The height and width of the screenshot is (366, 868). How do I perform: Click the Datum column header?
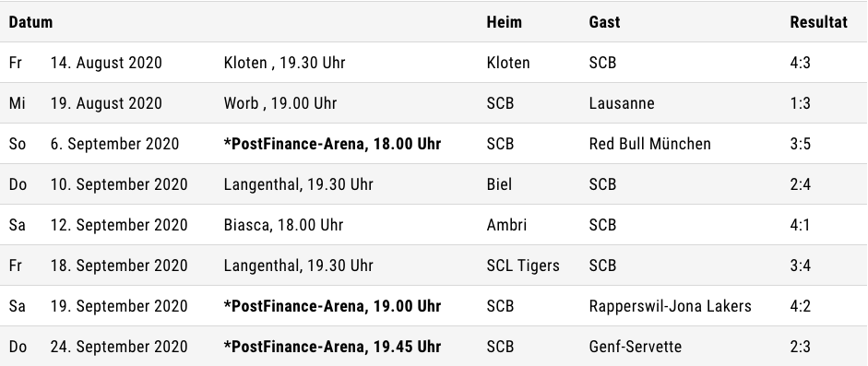coord(30,22)
